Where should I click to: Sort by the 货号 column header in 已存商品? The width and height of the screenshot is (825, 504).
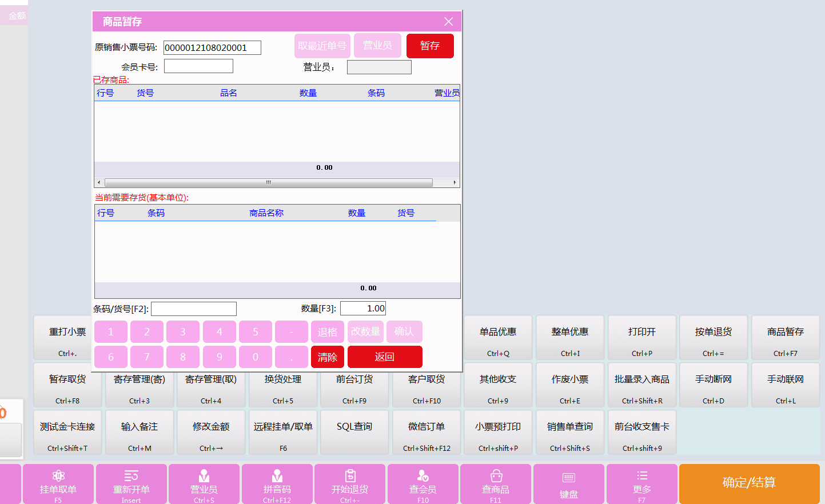pos(145,93)
